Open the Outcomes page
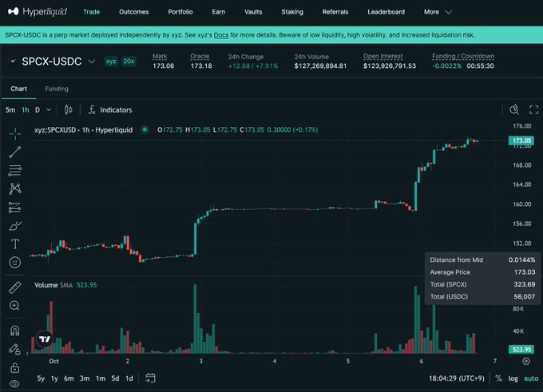The image size is (543, 392). 133,12
